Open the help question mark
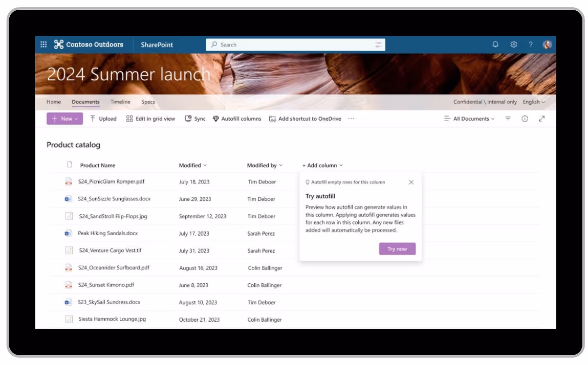This screenshot has height=365, width=588. pos(531,44)
